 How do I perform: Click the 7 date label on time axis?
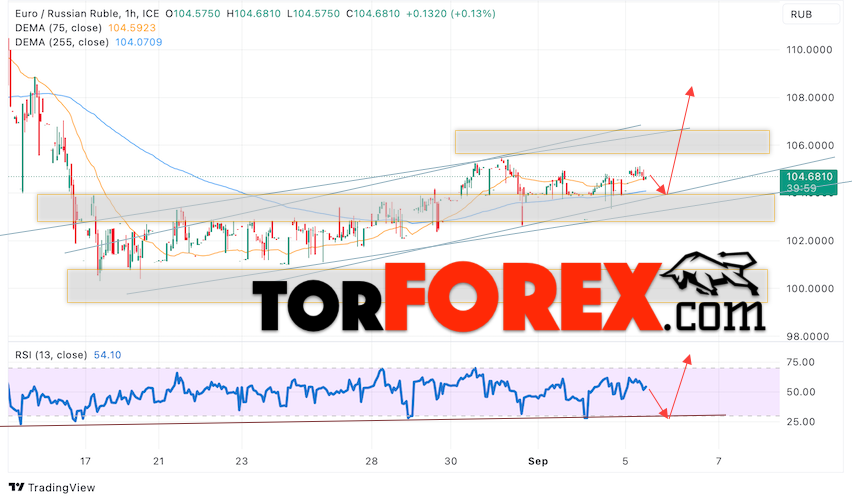pyautogui.click(x=718, y=461)
